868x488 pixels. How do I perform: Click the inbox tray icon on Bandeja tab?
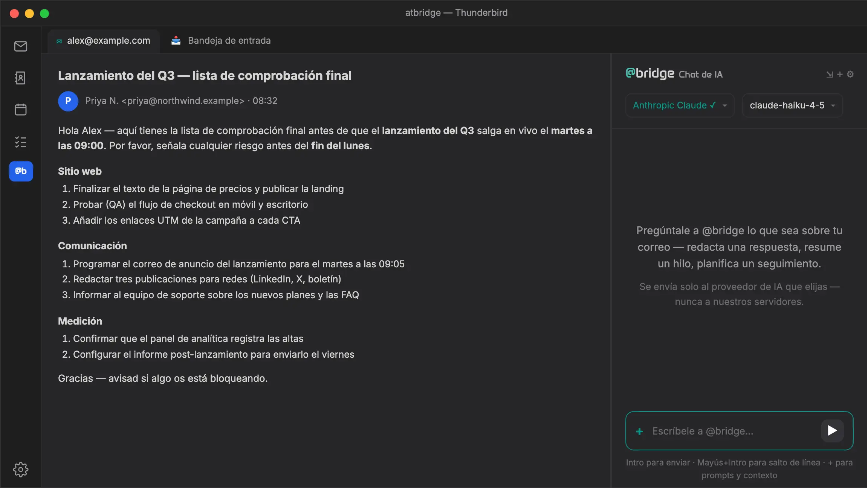[176, 41]
